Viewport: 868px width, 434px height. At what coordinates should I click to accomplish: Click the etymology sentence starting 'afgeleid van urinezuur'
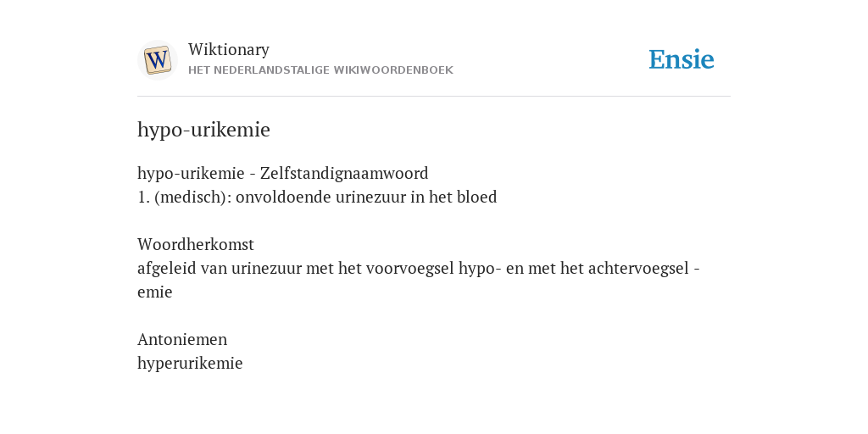pyautogui.click(x=419, y=280)
